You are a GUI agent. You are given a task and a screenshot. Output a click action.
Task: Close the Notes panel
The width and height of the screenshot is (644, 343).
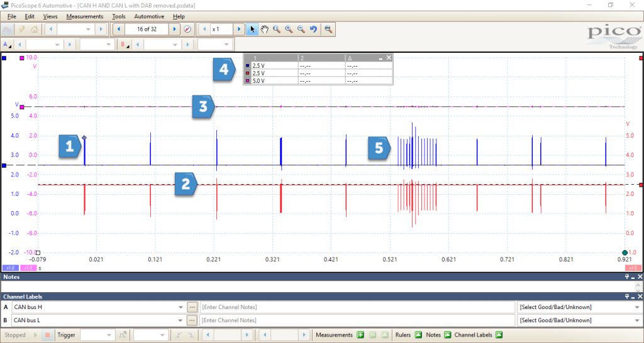tap(640, 277)
